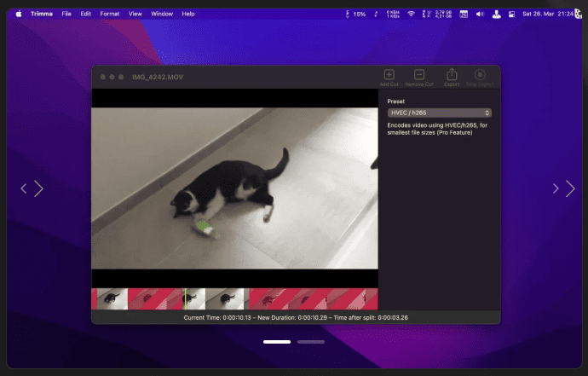Open the File menu
The height and width of the screenshot is (376, 588).
point(66,14)
